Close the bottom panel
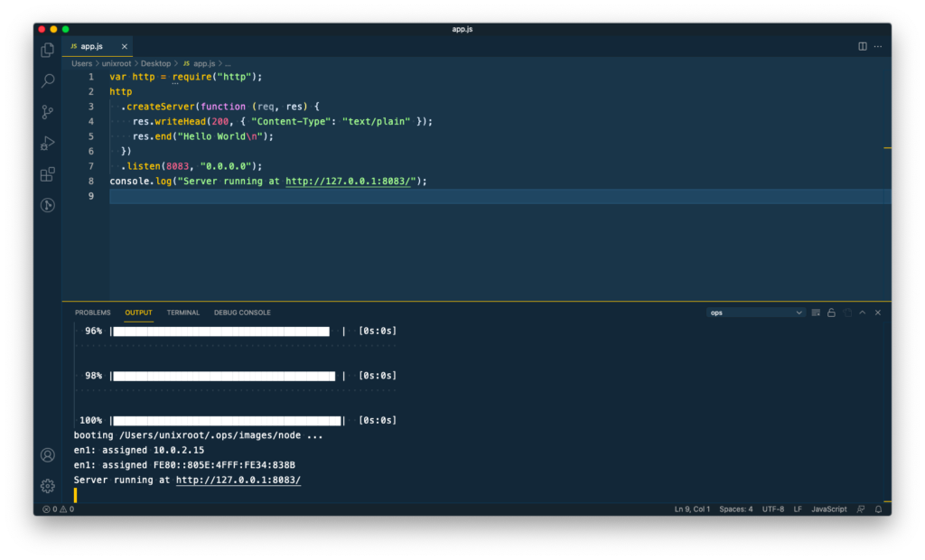Screen dimensions: 925x560 tap(878, 313)
